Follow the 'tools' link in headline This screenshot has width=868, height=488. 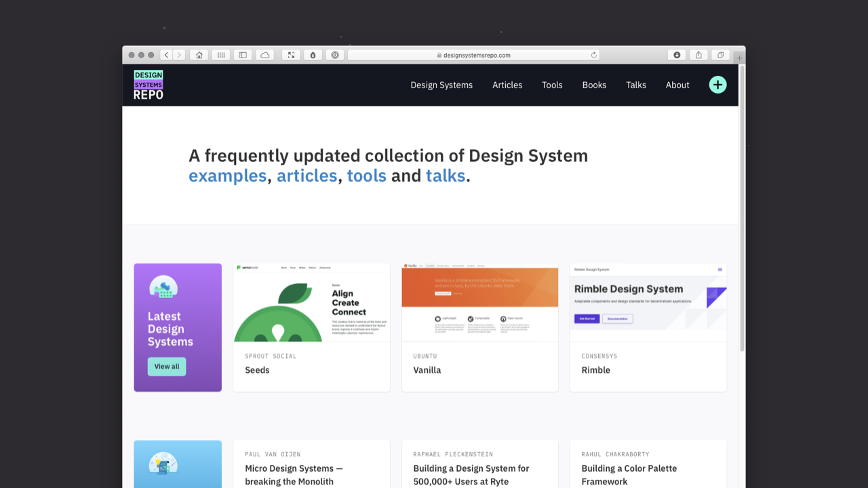pos(367,176)
